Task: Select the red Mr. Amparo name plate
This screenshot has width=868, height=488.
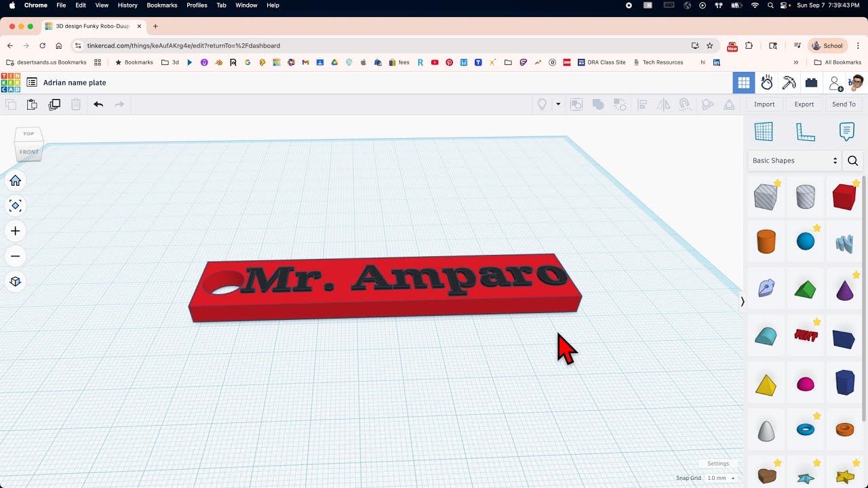Action: click(x=384, y=288)
